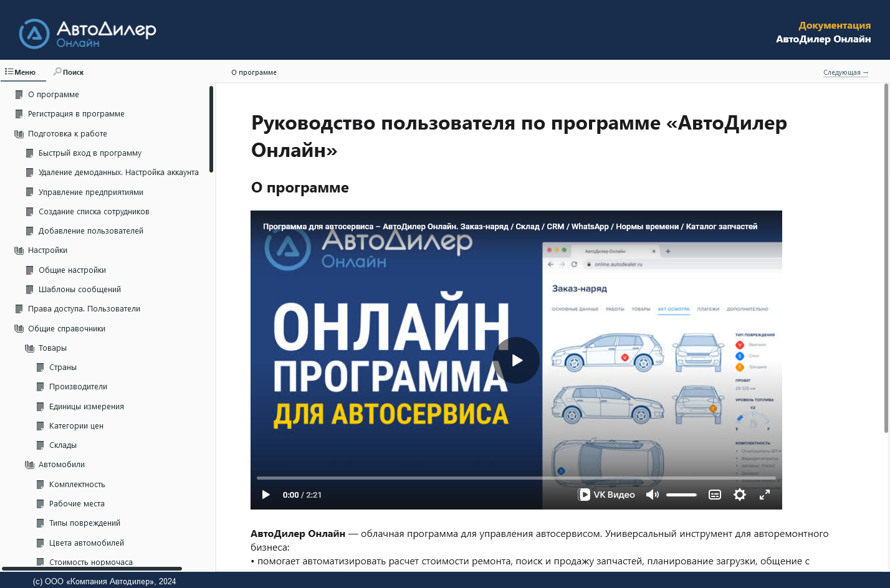Open the Производители page
This screenshot has width=890, height=588.
click(79, 387)
